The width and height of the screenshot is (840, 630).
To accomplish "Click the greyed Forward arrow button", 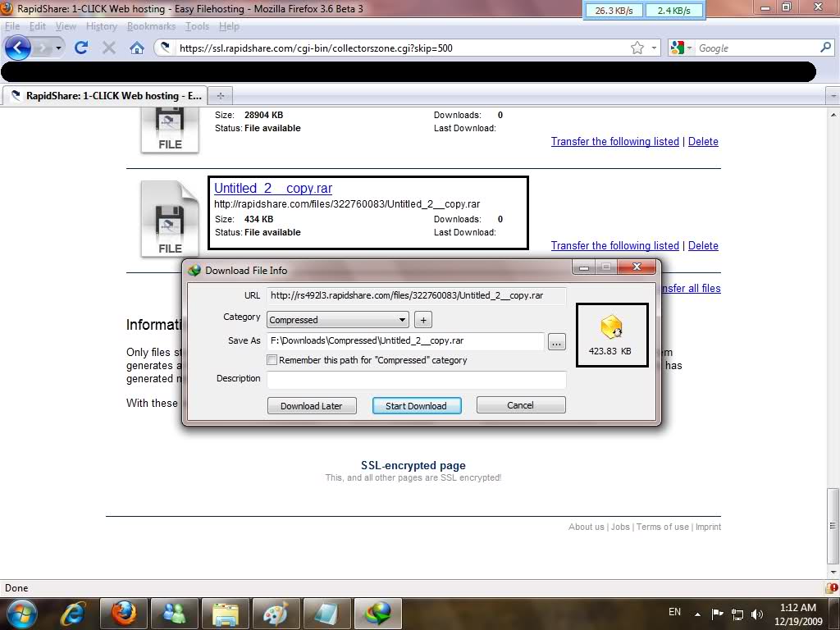I will click(x=42, y=48).
